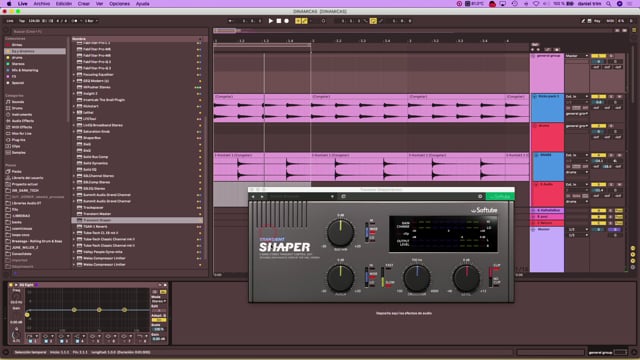Select the ShaperBox plug-in in list

137,138
